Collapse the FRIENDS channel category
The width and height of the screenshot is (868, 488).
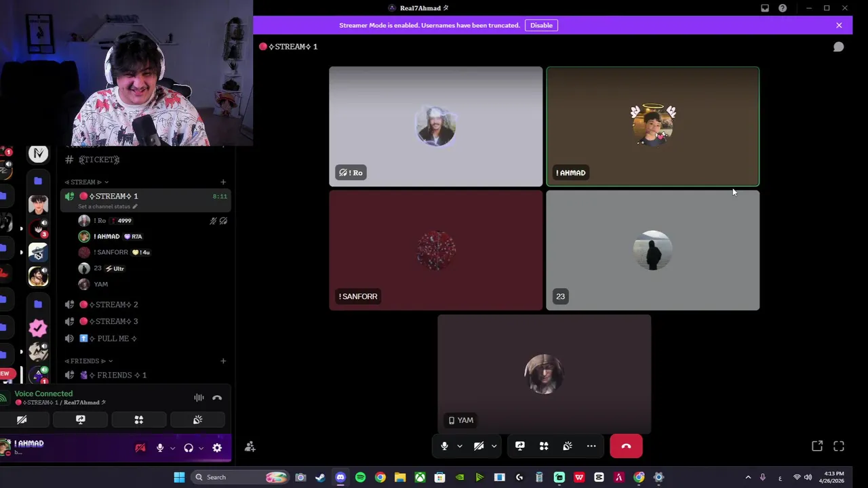coord(88,361)
